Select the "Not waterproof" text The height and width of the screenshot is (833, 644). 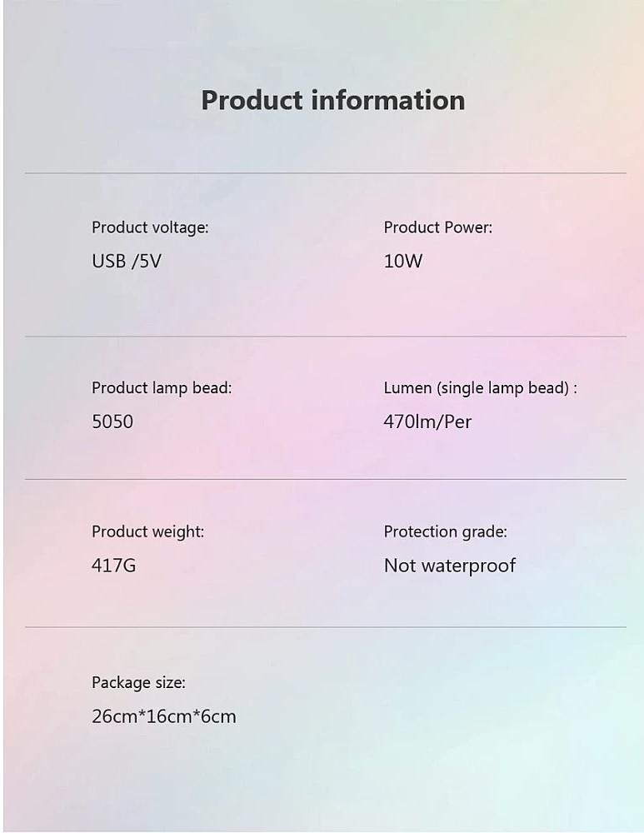(x=449, y=566)
